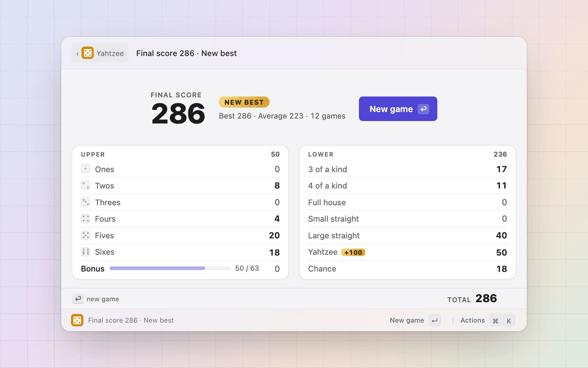
Task: Click the Chance score value 18
Action: [x=502, y=269]
